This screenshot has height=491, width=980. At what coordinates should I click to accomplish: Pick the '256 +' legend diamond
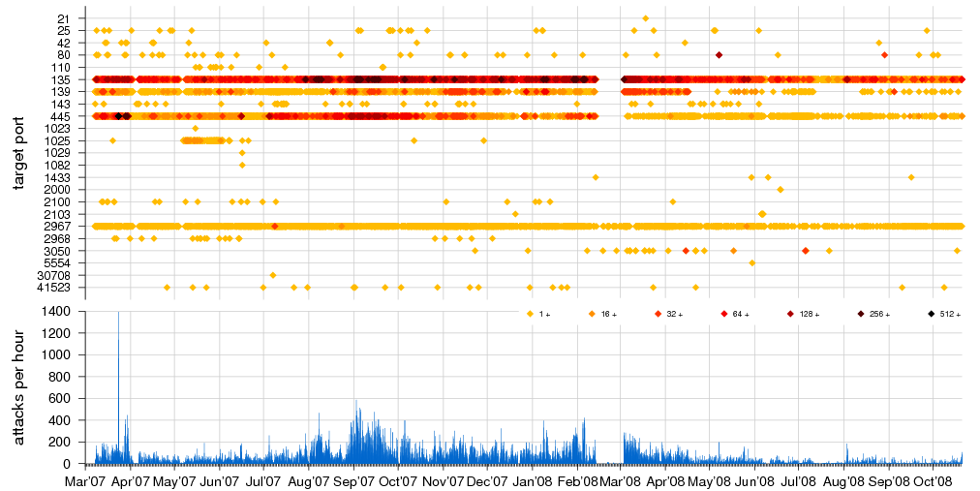(x=860, y=314)
